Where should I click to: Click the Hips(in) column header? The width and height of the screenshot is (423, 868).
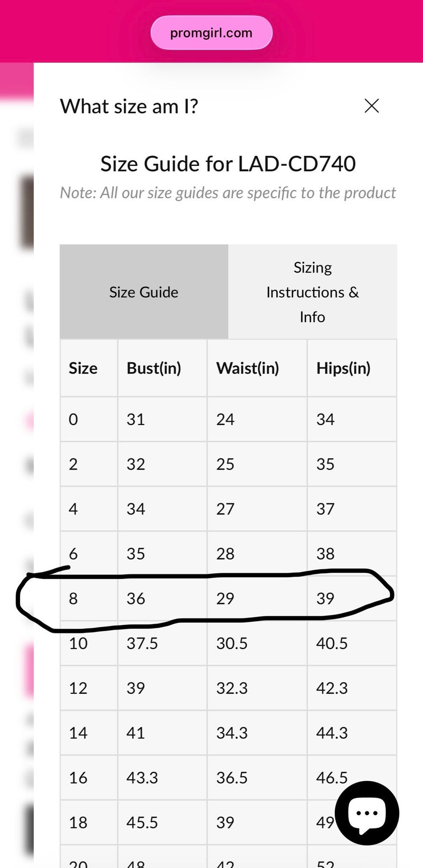click(343, 368)
